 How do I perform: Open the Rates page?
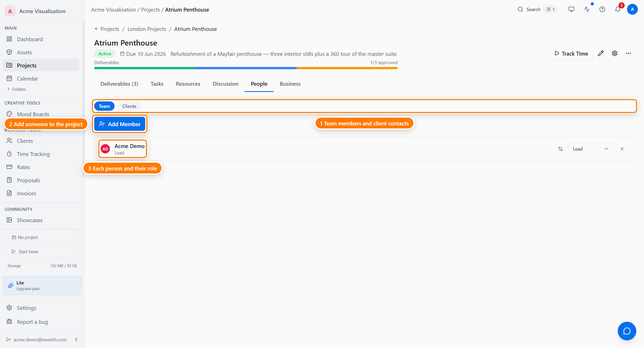coord(41,167)
